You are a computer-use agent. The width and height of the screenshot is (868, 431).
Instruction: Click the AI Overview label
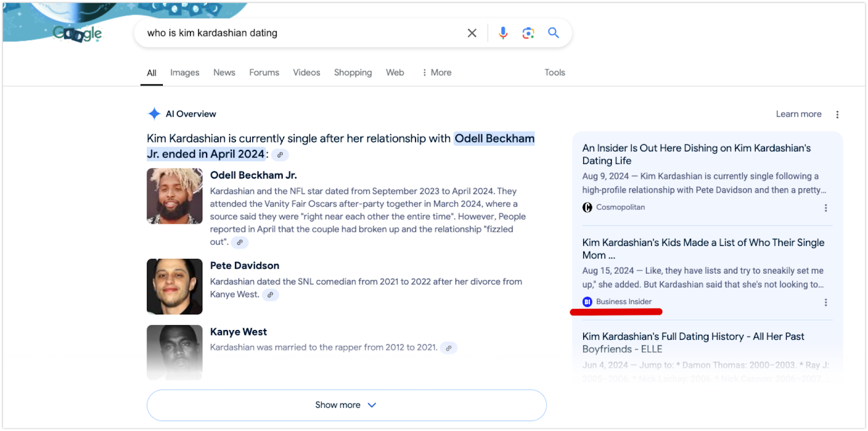(x=191, y=114)
